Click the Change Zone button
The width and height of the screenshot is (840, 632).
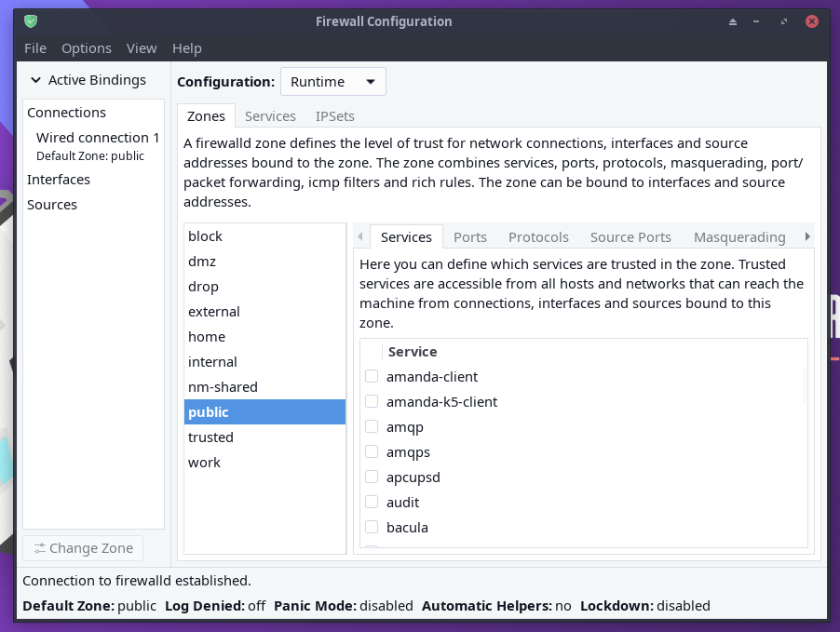pos(83,548)
